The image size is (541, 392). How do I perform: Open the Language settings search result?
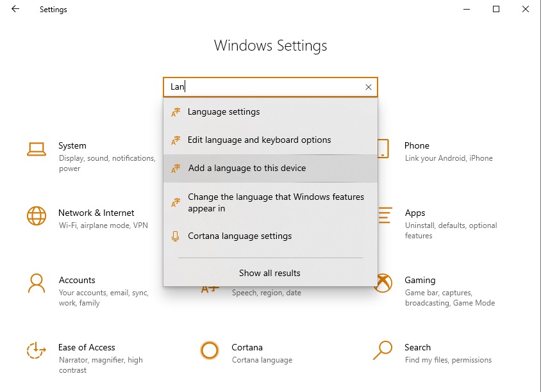click(x=270, y=111)
